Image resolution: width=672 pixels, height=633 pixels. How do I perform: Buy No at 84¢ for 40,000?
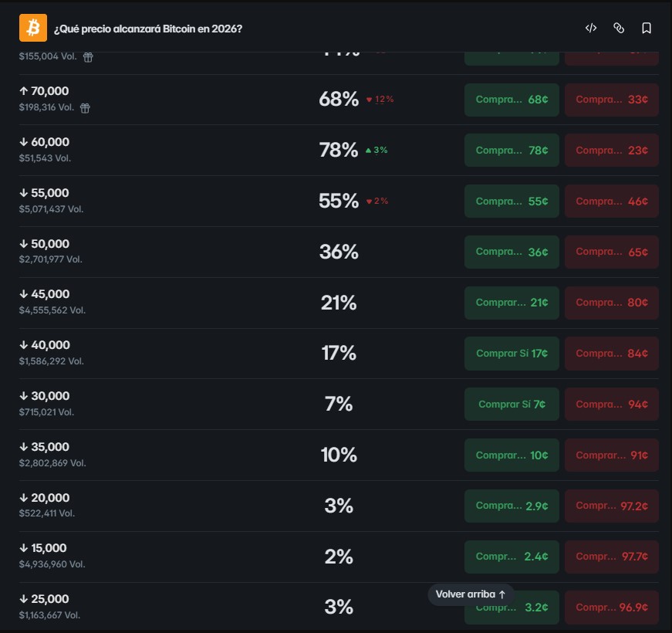pos(612,354)
